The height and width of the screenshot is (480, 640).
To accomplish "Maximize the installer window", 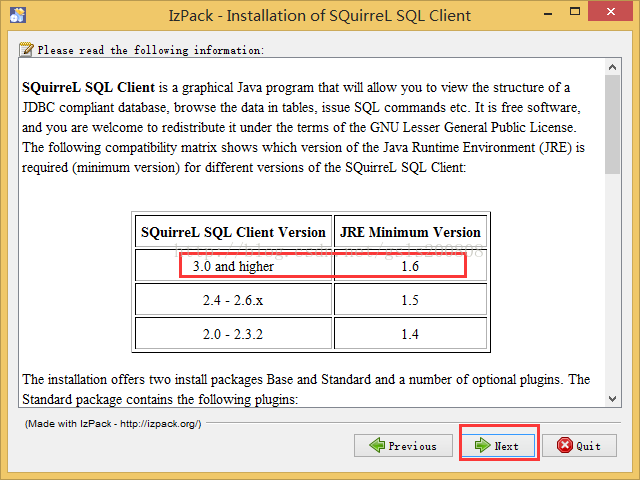I will [575, 12].
